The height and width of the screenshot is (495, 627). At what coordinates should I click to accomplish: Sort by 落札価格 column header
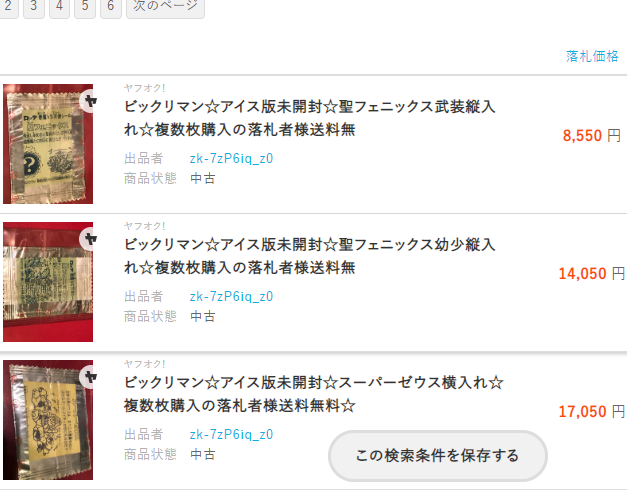pyautogui.click(x=592, y=56)
